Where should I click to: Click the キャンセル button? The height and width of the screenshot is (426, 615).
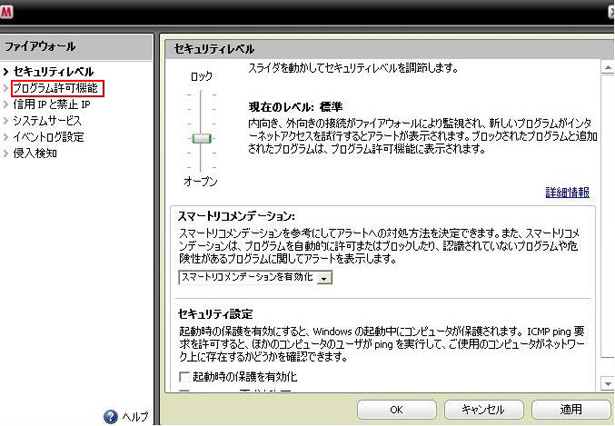coord(483,410)
